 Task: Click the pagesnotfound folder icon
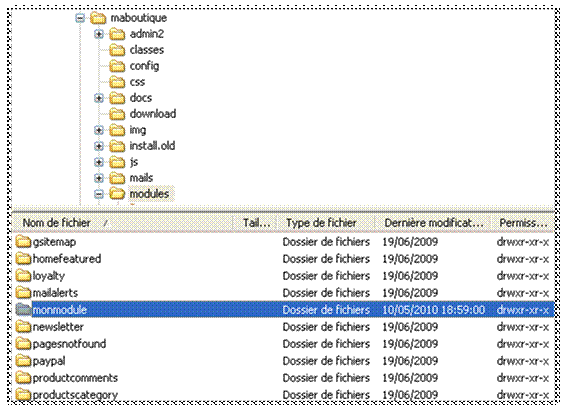pyautogui.click(x=23, y=344)
